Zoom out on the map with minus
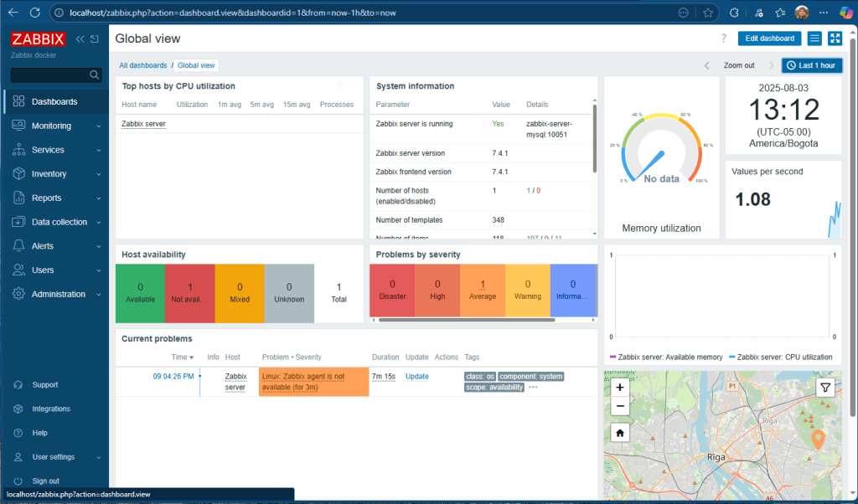The width and height of the screenshot is (858, 504). tap(619, 406)
